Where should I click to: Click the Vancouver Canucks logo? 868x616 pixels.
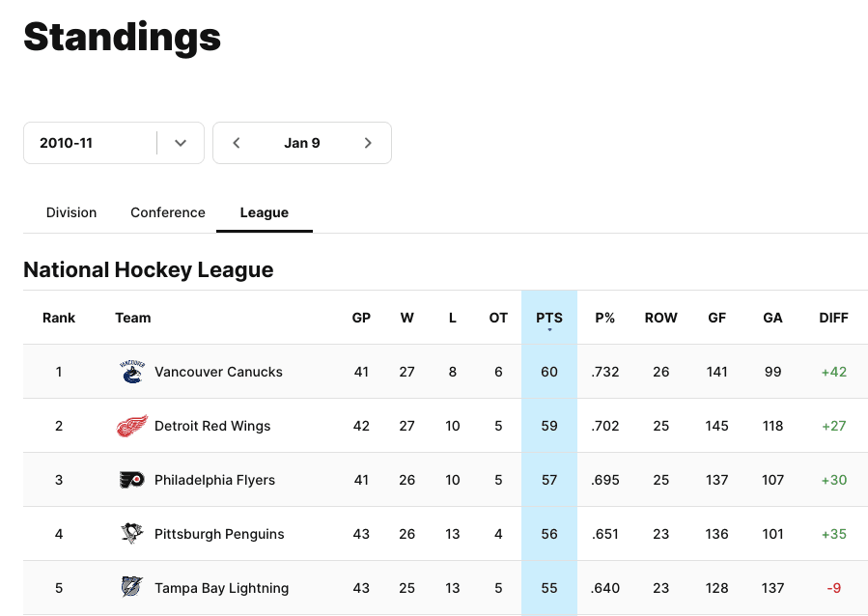132,372
